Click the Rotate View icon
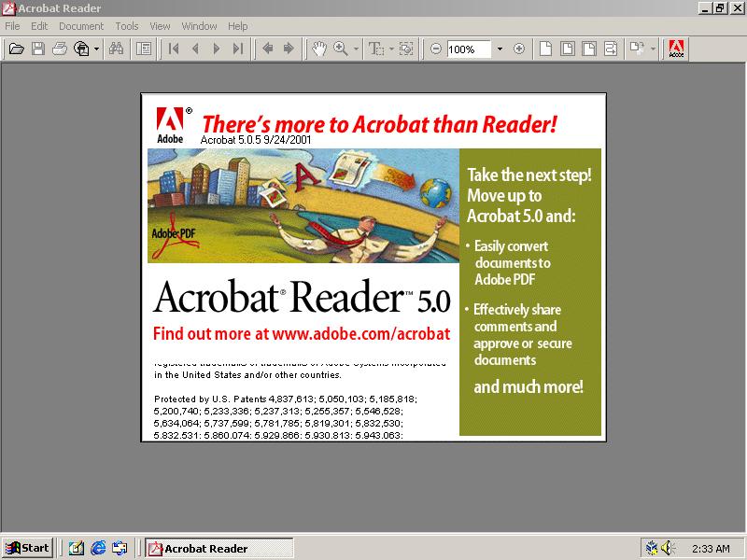The image size is (747, 560). pyautogui.click(x=637, y=49)
